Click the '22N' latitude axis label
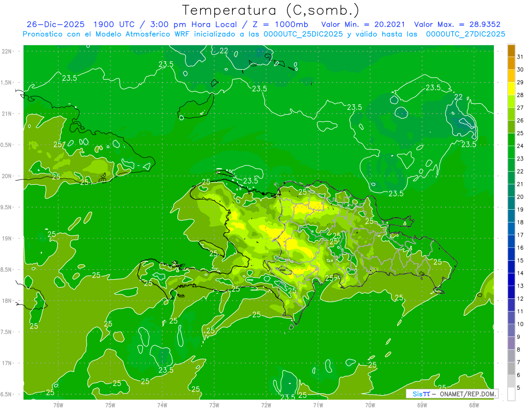The image size is (532, 411). point(7,51)
